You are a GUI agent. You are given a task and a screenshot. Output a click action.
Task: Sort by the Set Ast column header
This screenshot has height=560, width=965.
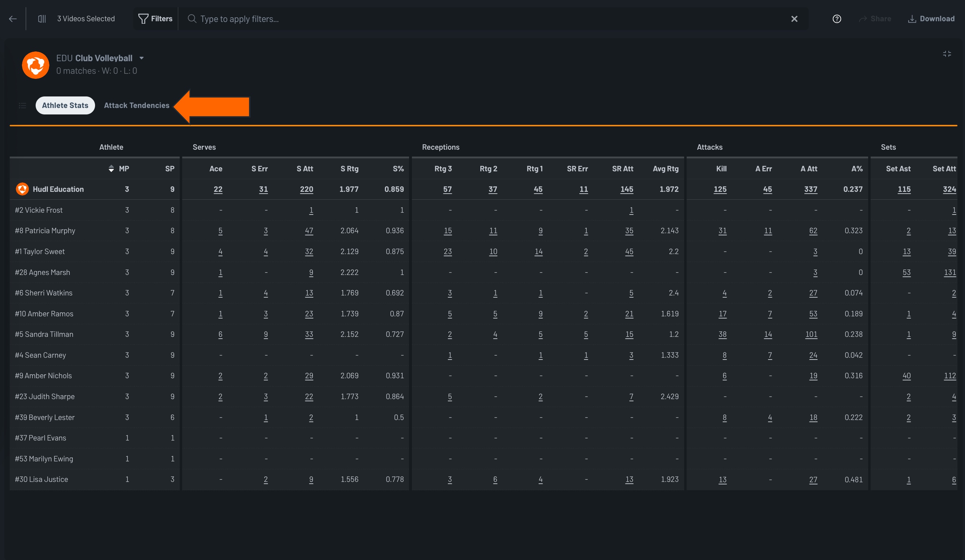[898, 169]
